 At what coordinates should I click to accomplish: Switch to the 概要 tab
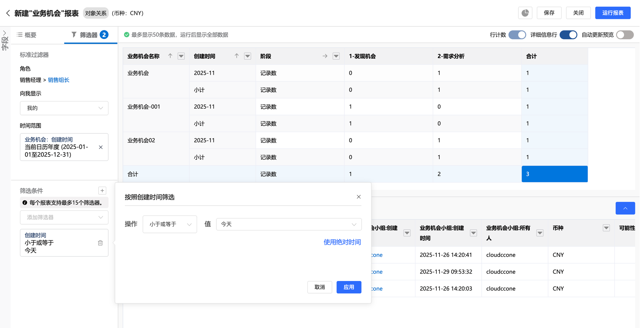pyautogui.click(x=27, y=35)
